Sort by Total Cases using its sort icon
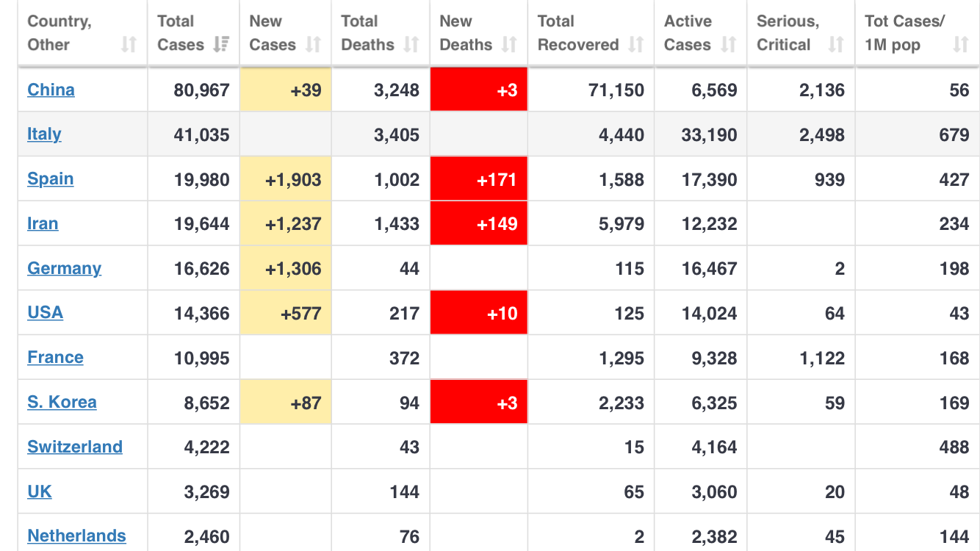This screenshot has width=980, height=551. point(221,45)
